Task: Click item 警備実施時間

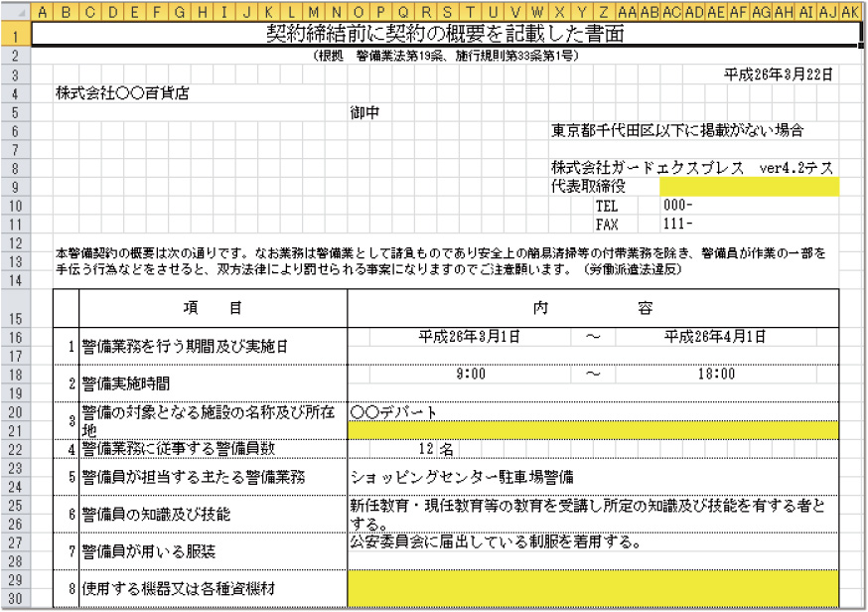Action: point(126,383)
